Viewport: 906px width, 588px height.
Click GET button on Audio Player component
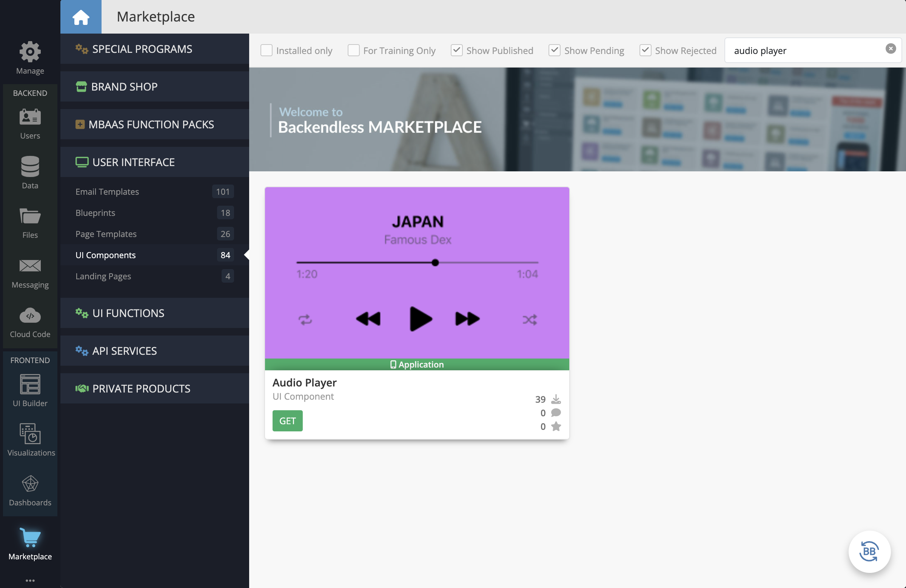287,420
